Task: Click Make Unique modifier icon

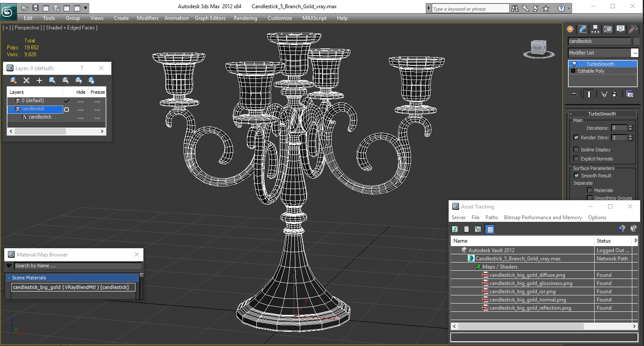Action: (604, 94)
